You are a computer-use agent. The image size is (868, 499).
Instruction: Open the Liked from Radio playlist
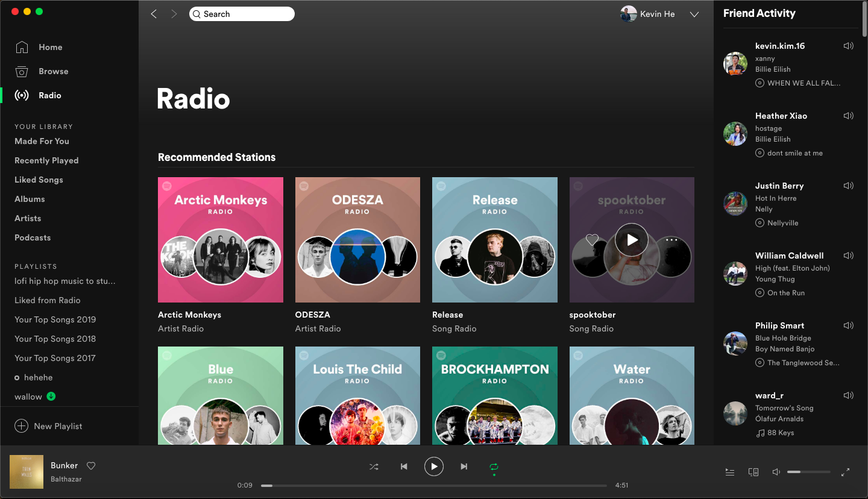[x=48, y=300]
